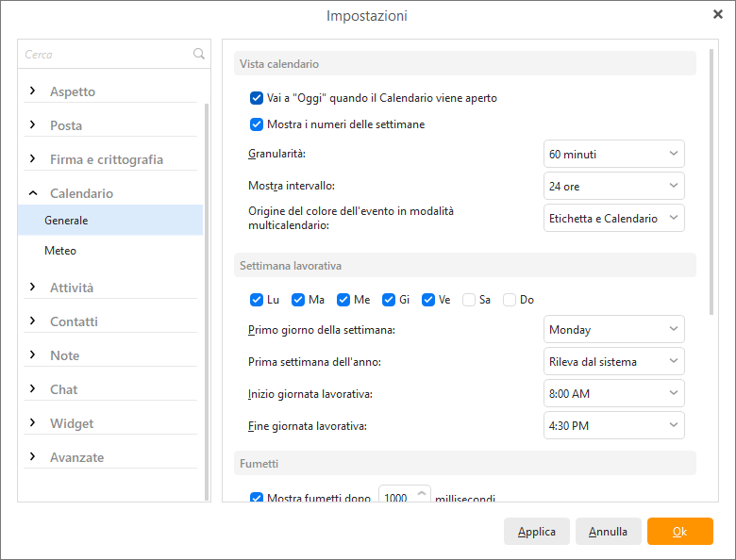Expand the Widget section chevron
The image size is (736, 560).
32,422
